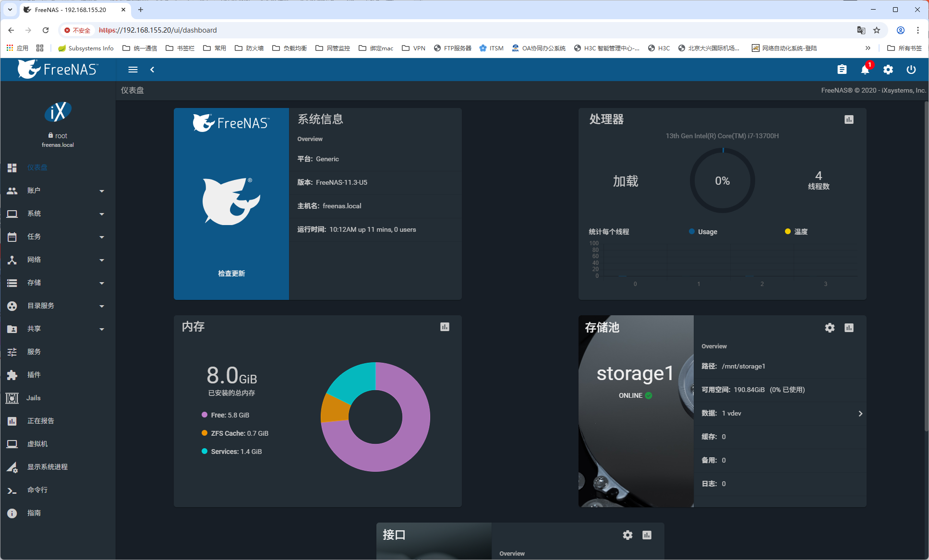Click the purple Free memory legend dot

pyautogui.click(x=205, y=415)
